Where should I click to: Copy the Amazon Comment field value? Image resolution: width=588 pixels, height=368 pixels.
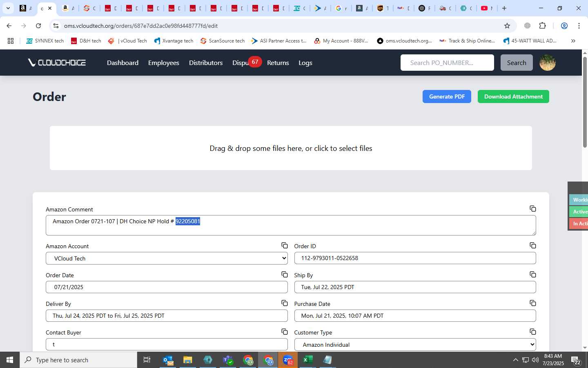pyautogui.click(x=533, y=209)
